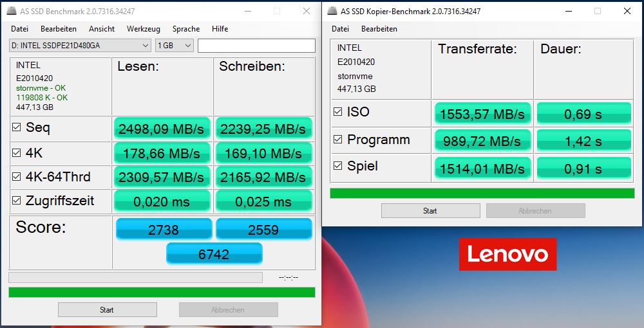Click the 4K-64Thrd write result 2165,92 MB/s
This screenshot has height=328, width=644.
pyautogui.click(x=263, y=177)
